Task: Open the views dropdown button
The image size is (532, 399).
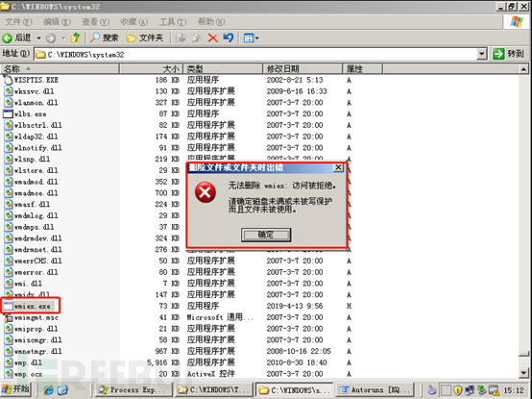Action: 251,38
